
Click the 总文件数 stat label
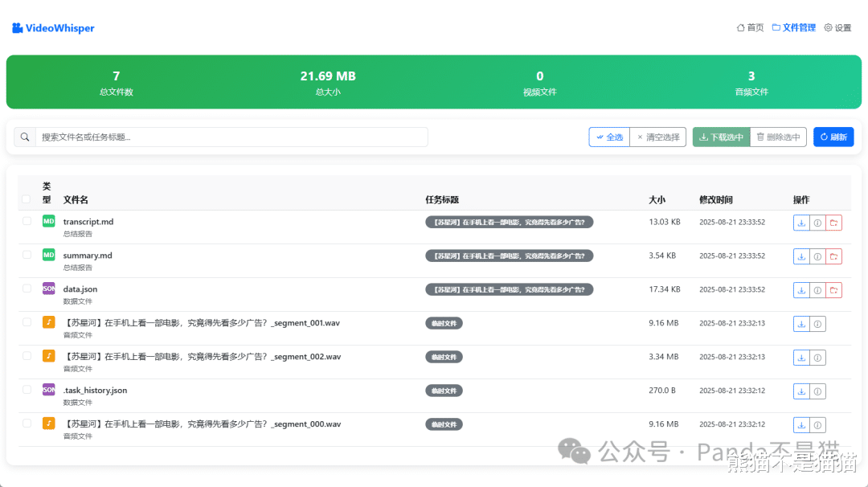pos(117,92)
